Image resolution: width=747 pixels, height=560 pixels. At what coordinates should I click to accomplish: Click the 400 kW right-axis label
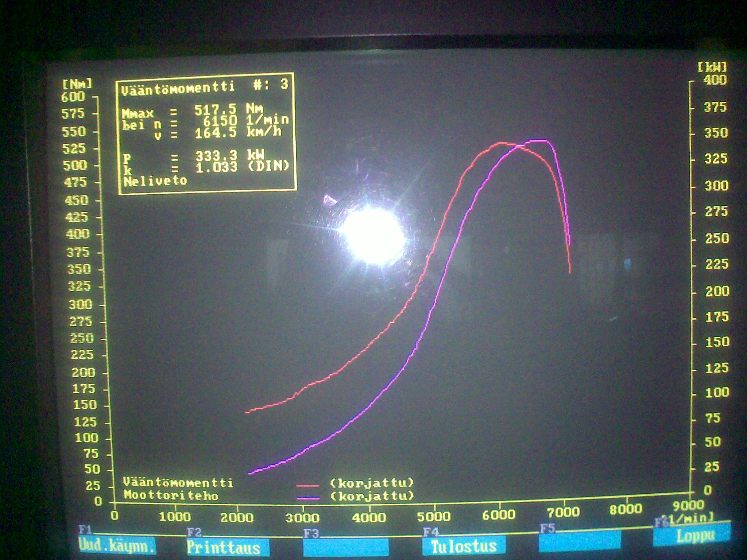point(715,80)
